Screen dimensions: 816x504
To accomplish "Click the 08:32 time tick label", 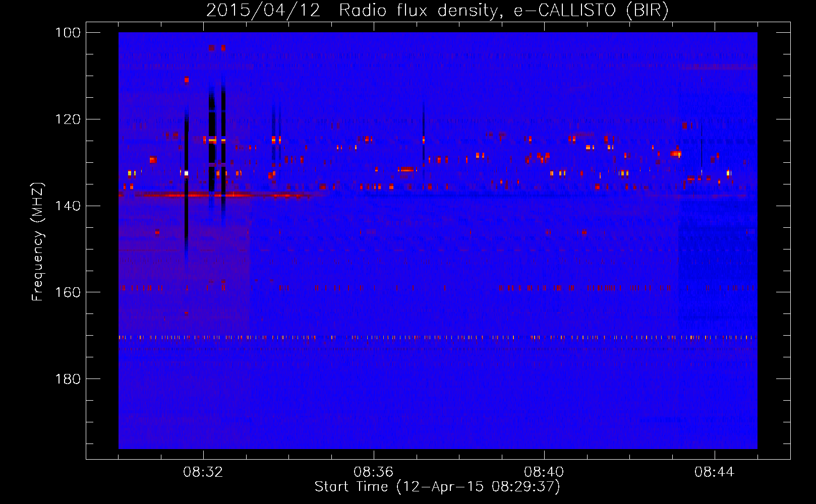I will tap(203, 472).
